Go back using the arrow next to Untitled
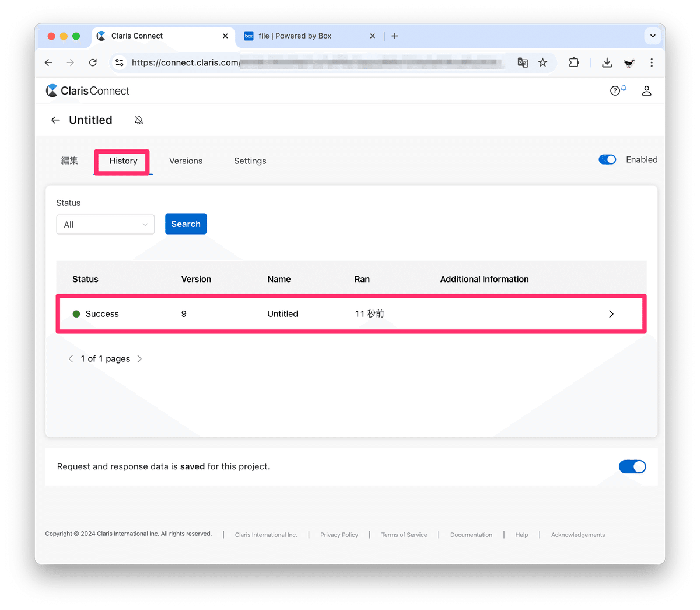700x610 pixels. (x=55, y=120)
